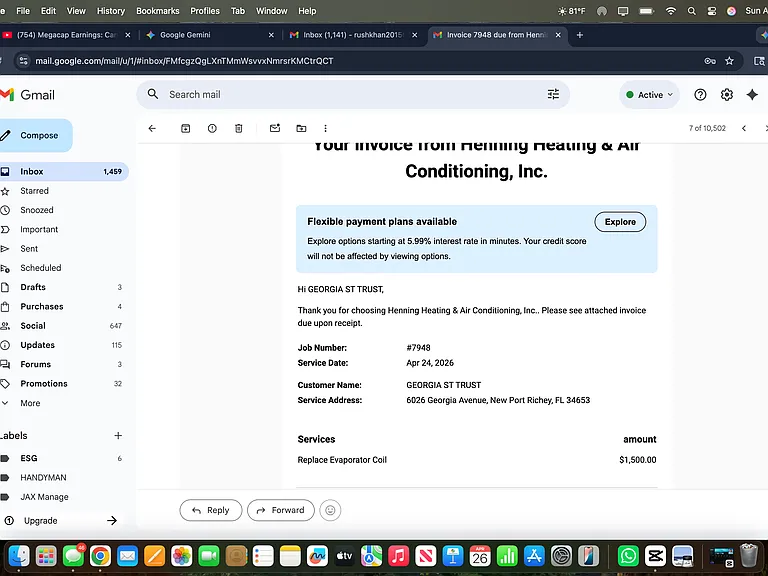Open the password manager key icon

710,61
